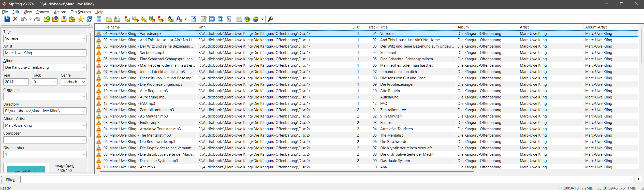Expand the Directory path dropdown

point(84,111)
